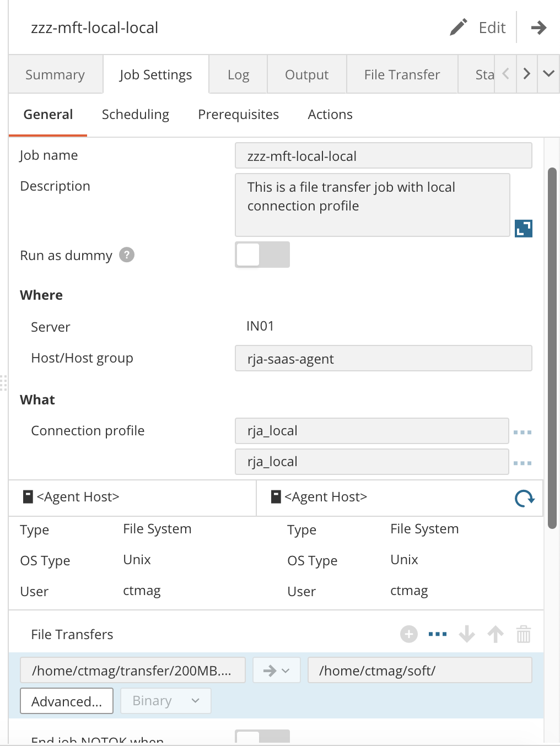Viewport: 560px width, 746px height.
Task: Add a new file transfer row
Action: [408, 634]
